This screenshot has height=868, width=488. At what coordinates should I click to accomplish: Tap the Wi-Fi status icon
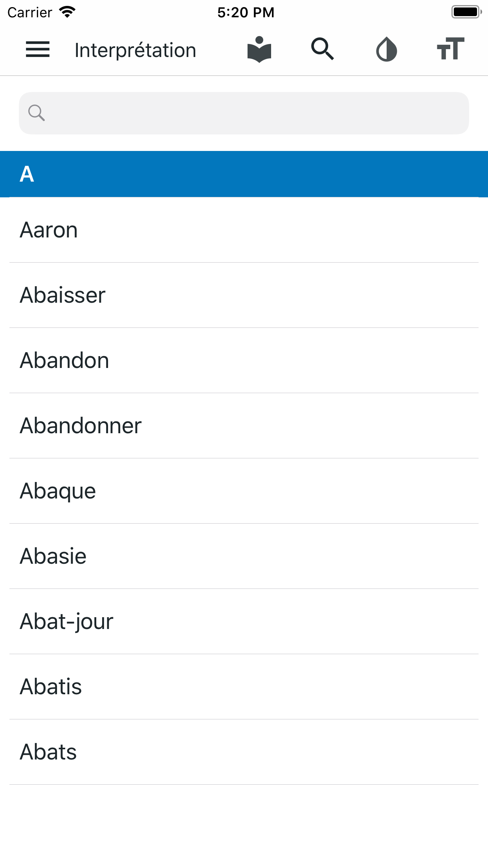(67, 12)
